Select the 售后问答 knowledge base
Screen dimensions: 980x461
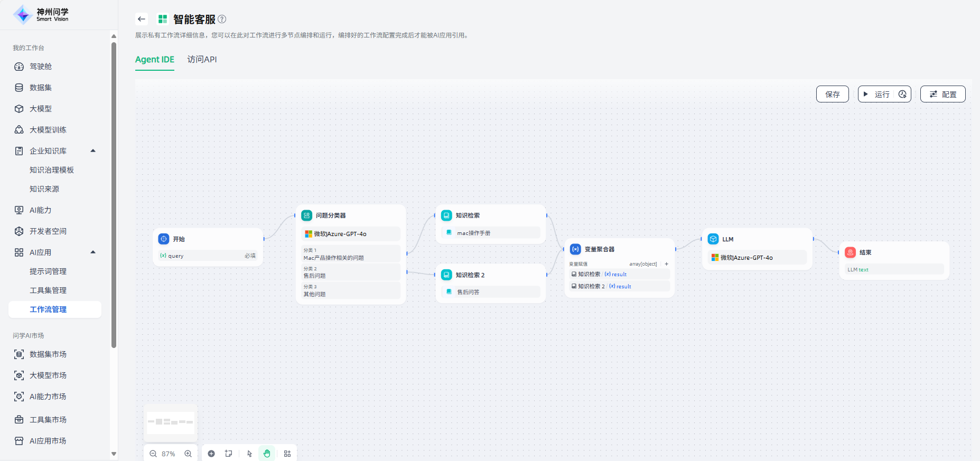pos(491,292)
